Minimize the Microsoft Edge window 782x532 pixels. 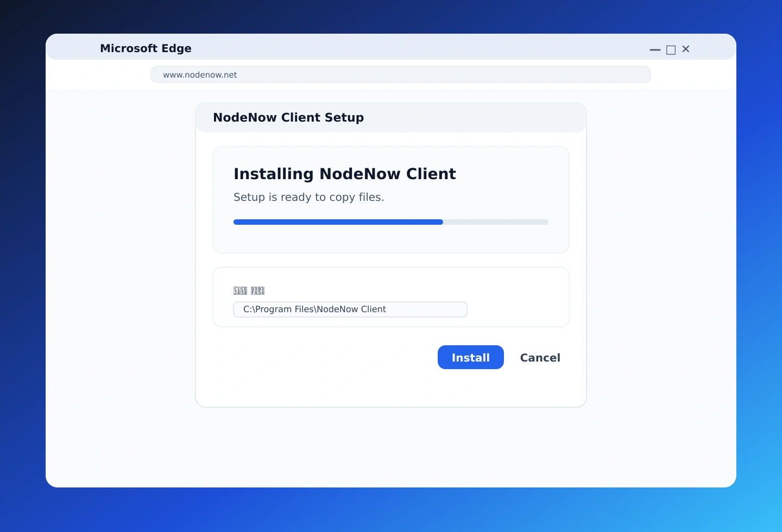click(x=655, y=49)
